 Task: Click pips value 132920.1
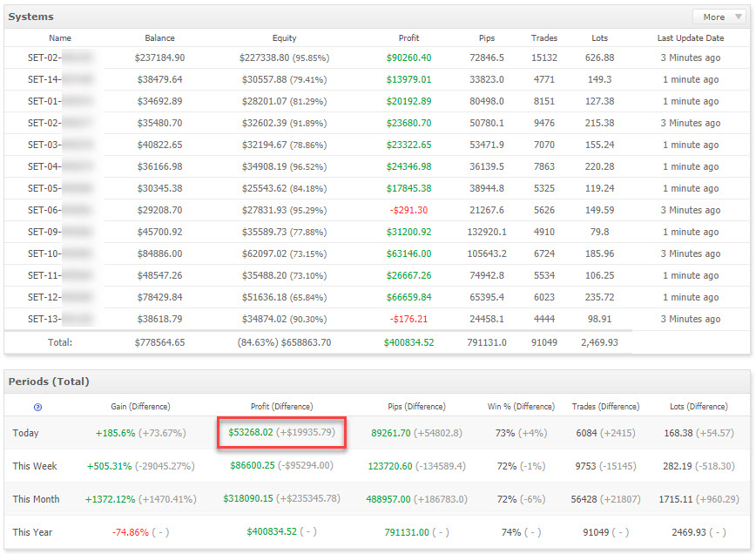click(487, 232)
